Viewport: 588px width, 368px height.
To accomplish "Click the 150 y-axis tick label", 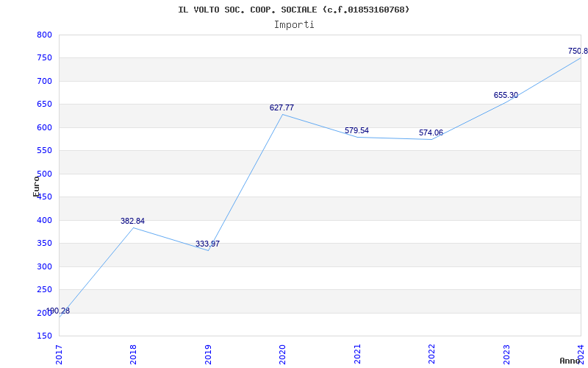I will [44, 336].
